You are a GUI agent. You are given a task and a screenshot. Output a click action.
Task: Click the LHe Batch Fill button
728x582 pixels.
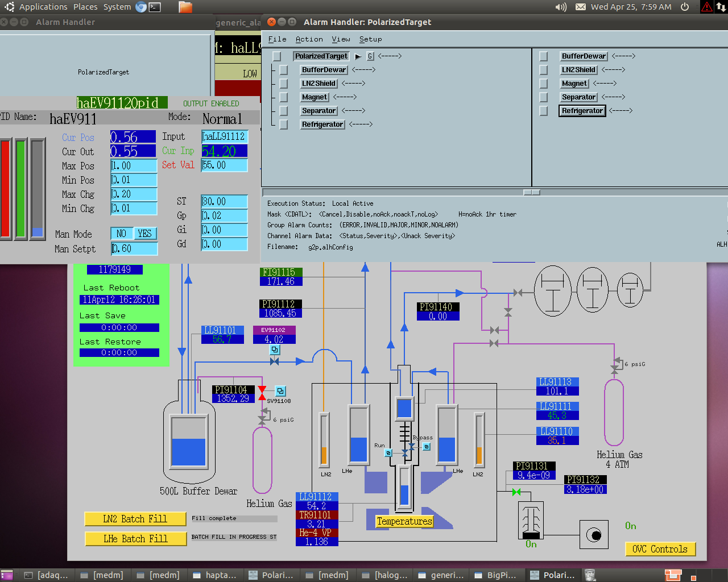point(135,539)
